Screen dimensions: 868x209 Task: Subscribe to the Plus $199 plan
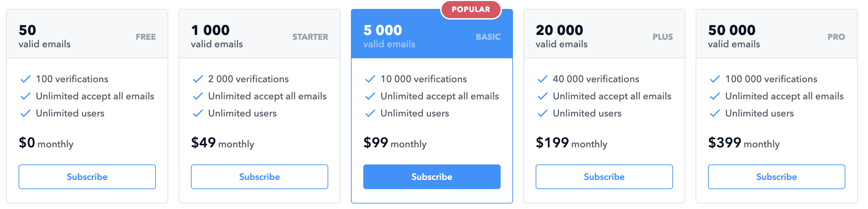click(x=604, y=177)
